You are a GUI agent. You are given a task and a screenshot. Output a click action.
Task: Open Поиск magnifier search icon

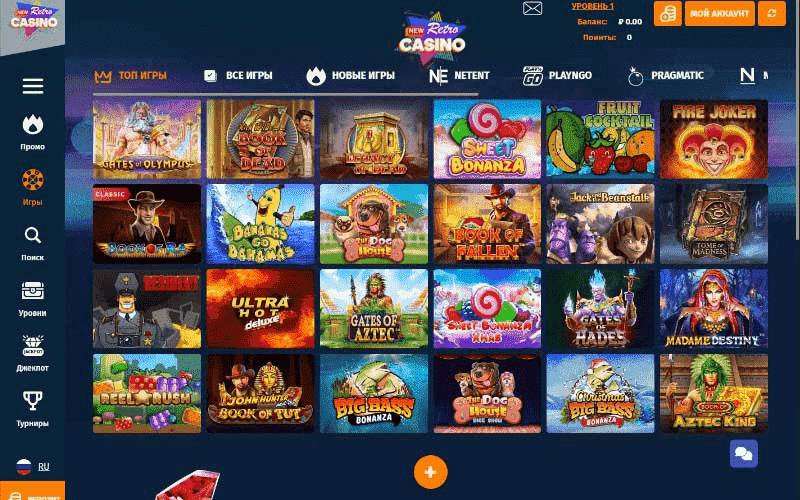(x=33, y=235)
